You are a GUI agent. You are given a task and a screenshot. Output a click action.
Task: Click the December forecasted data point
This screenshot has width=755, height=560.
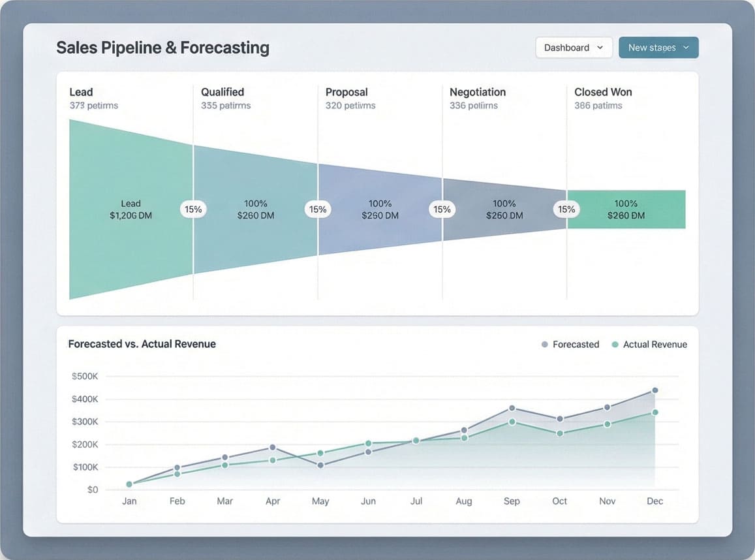coord(655,389)
